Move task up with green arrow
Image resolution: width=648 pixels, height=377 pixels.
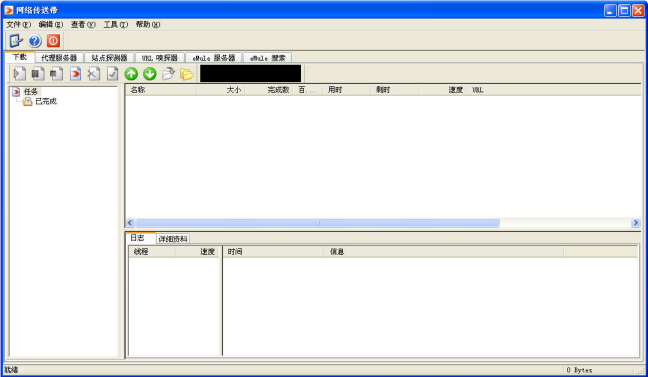pyautogui.click(x=131, y=74)
